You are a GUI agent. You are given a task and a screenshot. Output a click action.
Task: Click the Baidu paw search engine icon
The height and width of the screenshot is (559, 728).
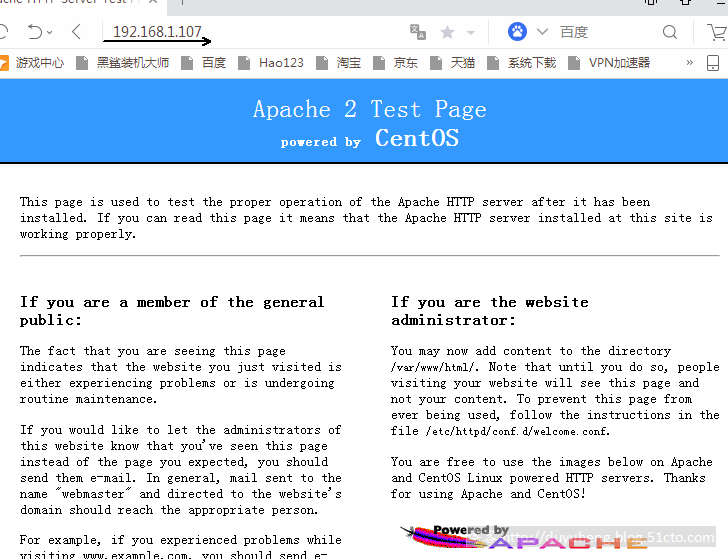(517, 32)
